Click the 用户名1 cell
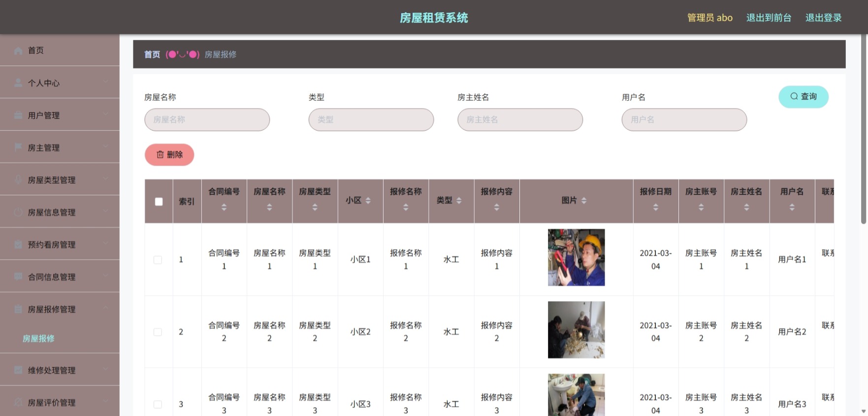 pyautogui.click(x=792, y=259)
